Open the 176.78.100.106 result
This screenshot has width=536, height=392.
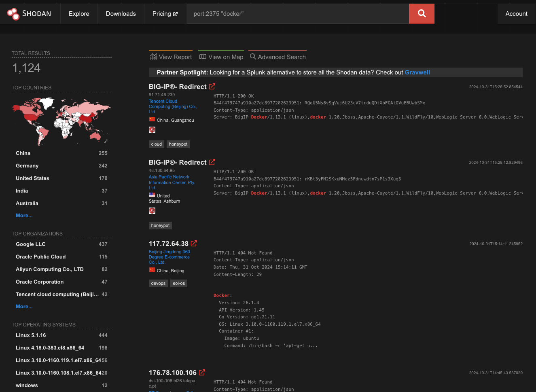pos(173,373)
